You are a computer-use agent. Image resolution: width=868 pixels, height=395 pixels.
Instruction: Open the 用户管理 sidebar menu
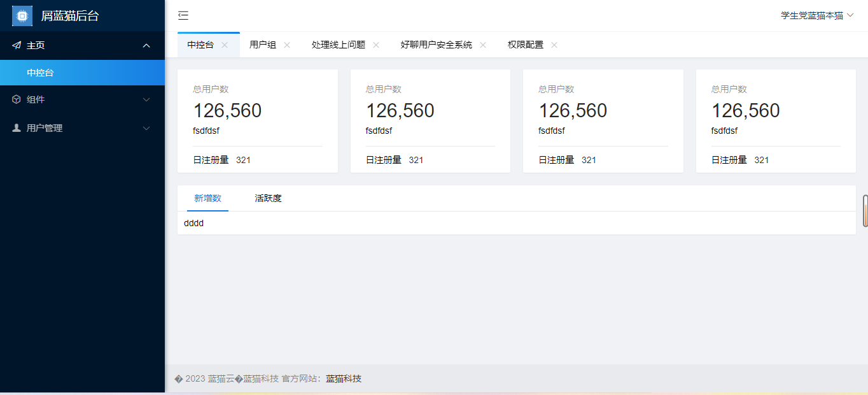[83, 127]
